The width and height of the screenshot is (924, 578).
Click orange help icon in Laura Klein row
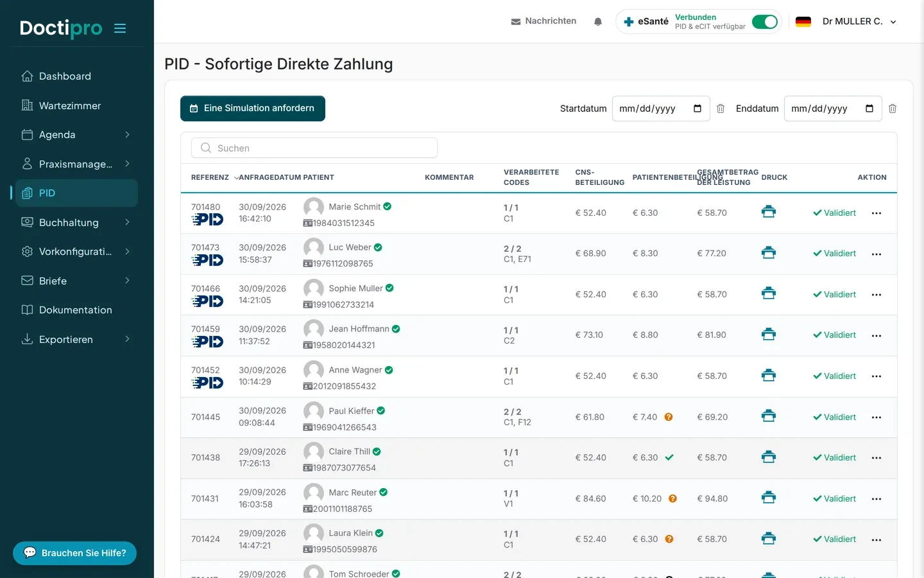coord(669,539)
